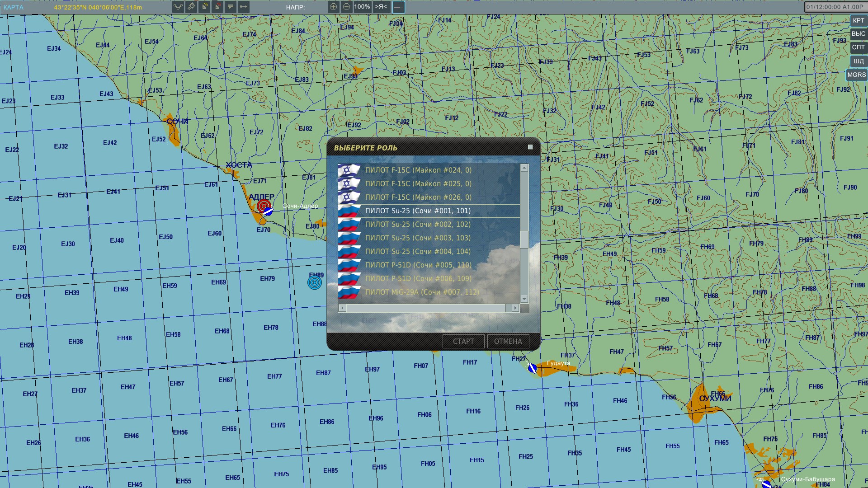Image resolution: width=868 pixels, height=488 pixels.
Task: Select pilot MiG-29A Сочи #007, 112
Action: click(x=429, y=292)
